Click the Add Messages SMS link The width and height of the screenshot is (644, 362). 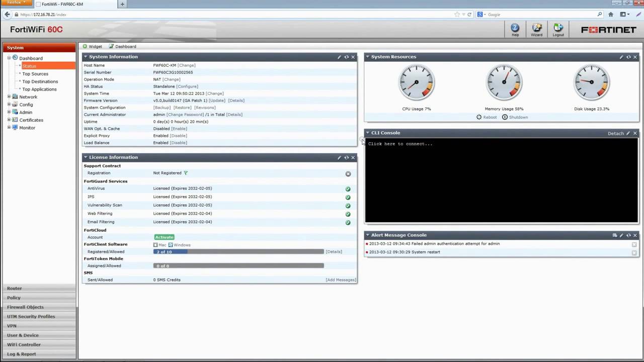coord(341,280)
